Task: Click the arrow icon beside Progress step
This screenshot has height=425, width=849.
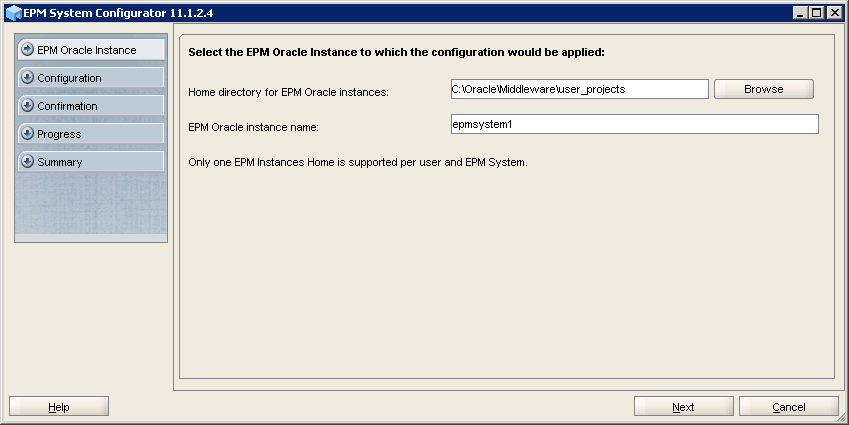Action: [x=28, y=134]
